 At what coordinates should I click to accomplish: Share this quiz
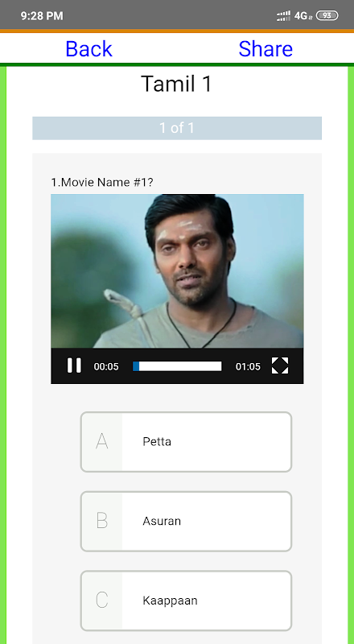point(265,49)
